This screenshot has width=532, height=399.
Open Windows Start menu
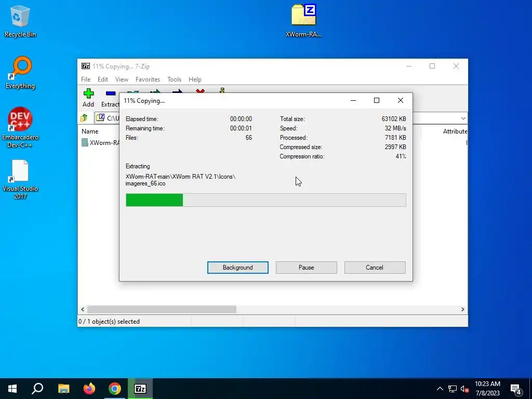click(x=12, y=389)
